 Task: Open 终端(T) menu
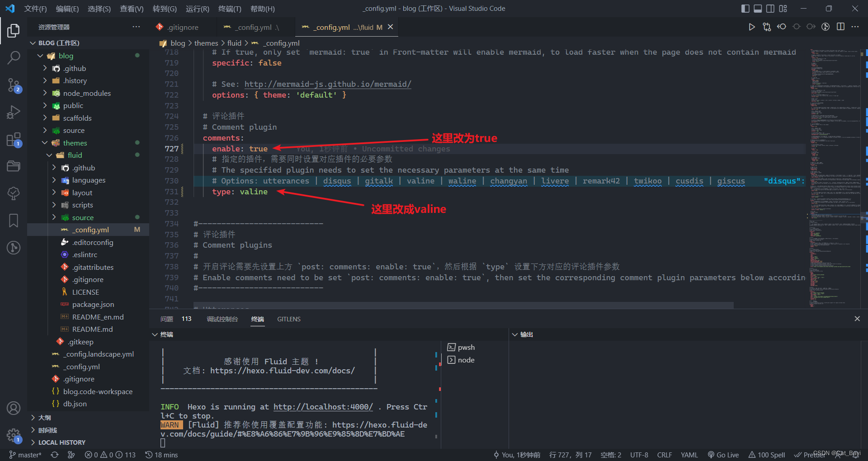coord(230,9)
